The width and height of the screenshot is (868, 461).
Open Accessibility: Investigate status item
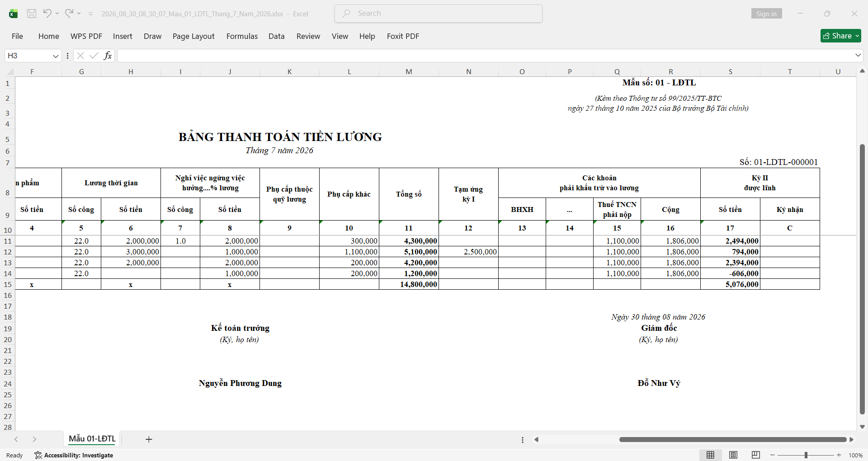point(74,455)
